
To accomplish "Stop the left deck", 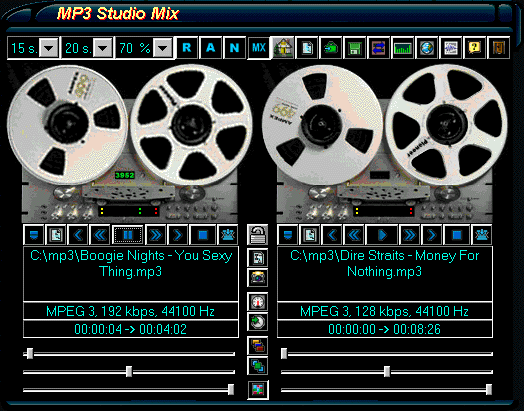I will [203, 235].
